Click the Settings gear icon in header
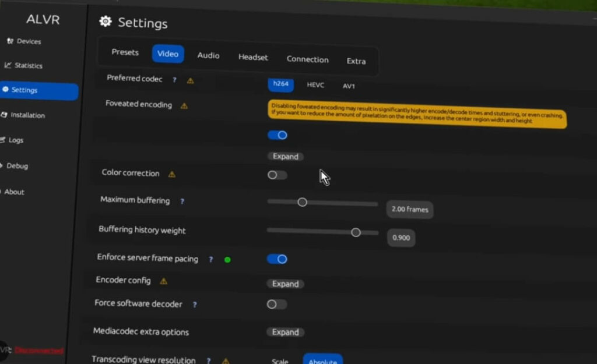Image resolution: width=597 pixels, height=364 pixels. tap(105, 22)
